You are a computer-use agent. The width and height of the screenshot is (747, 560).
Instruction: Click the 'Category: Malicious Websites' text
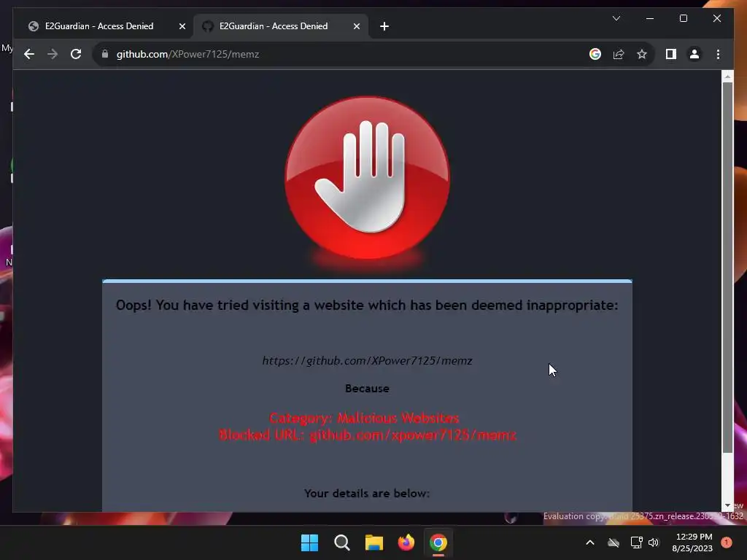365,418
